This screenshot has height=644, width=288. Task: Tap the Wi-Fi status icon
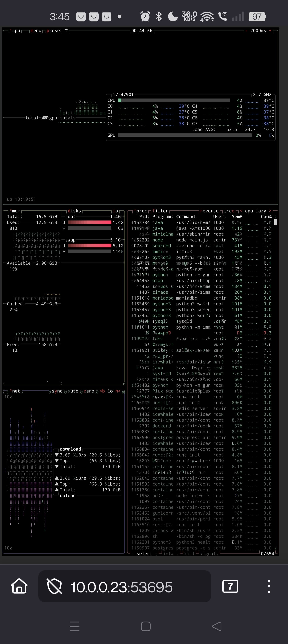(207, 16)
